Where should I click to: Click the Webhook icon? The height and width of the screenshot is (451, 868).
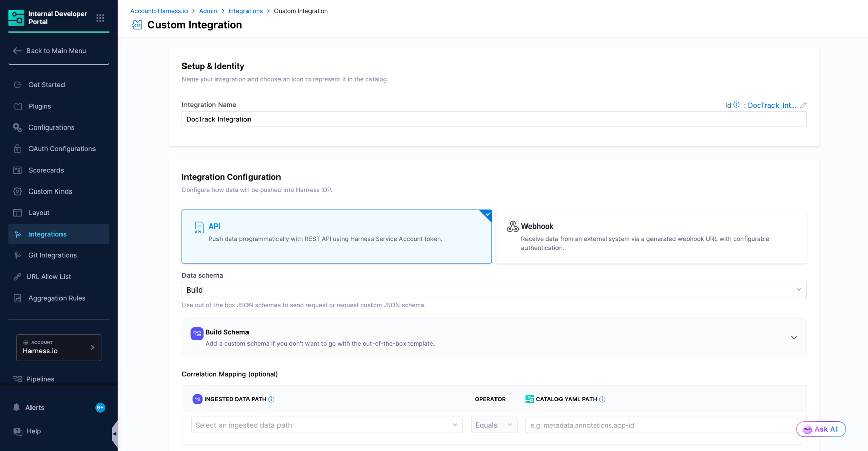[x=513, y=227]
